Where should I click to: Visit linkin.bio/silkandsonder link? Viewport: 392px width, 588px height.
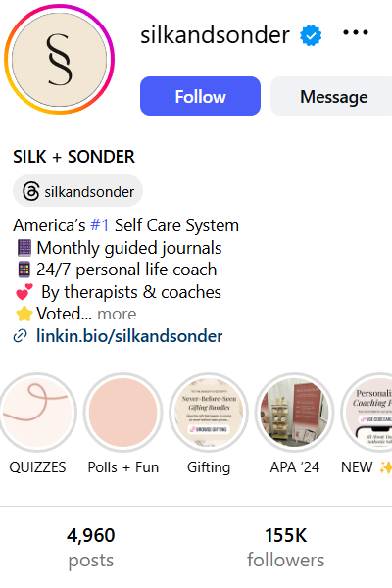point(129,336)
